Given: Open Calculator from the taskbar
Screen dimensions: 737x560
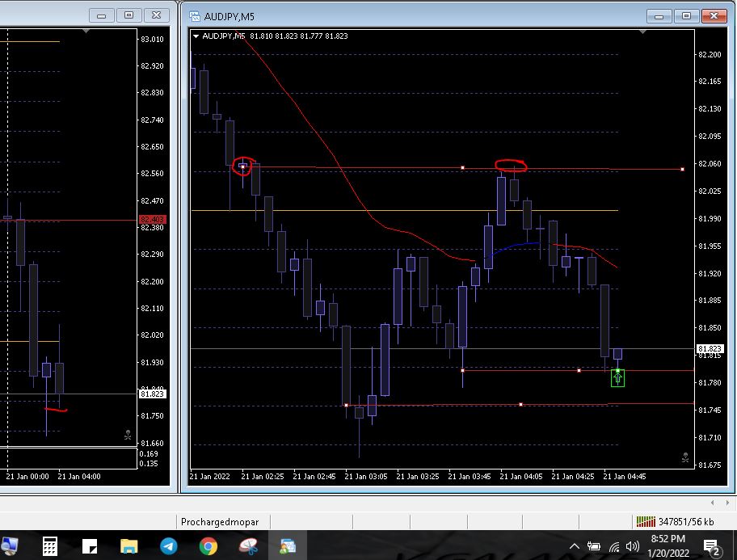Looking at the screenshot, I should click(49, 546).
